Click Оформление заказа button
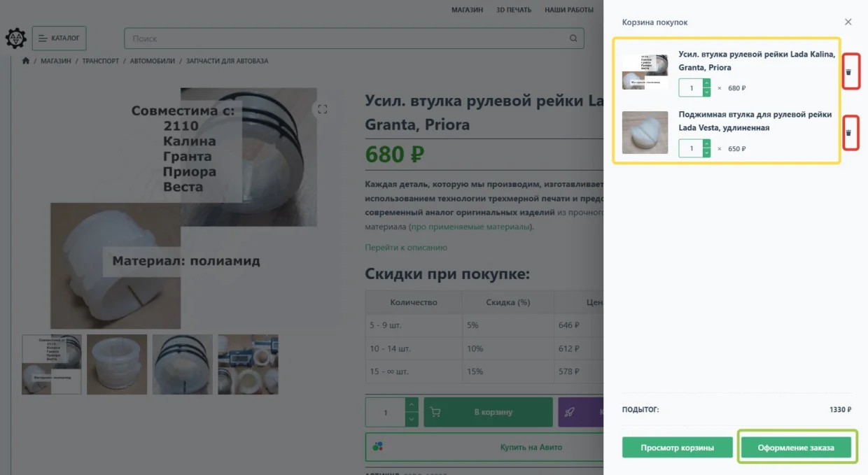868x475 pixels. coord(796,448)
